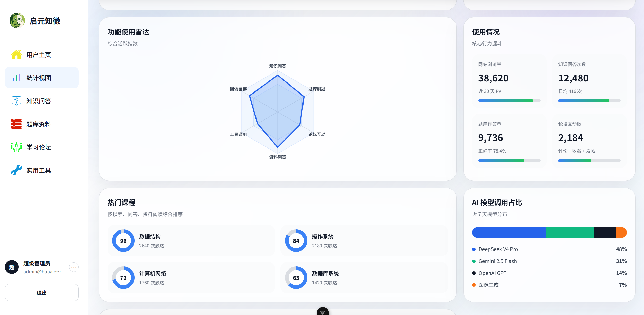Click the 9,736 answer count figure
The height and width of the screenshot is (315, 644).
(490, 138)
